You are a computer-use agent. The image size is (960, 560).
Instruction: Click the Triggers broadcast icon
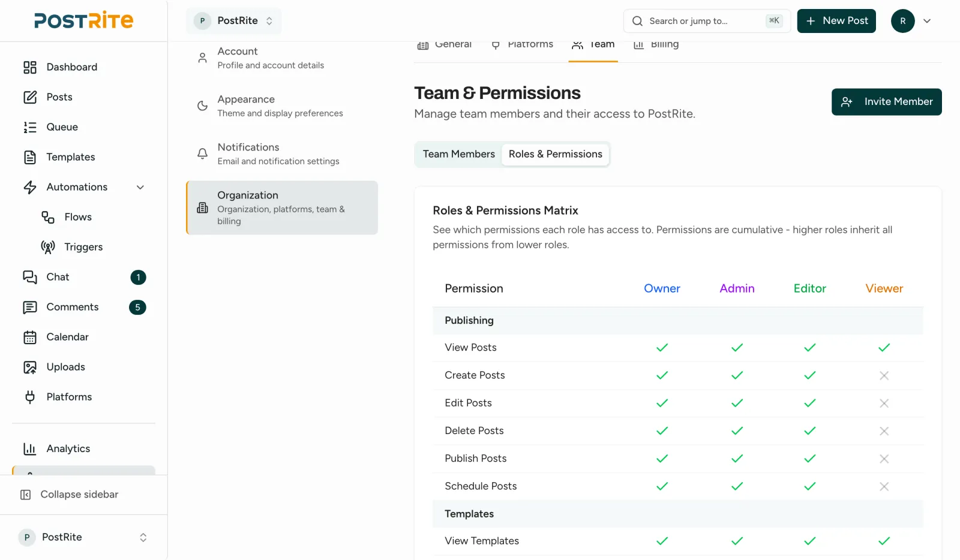(x=48, y=247)
